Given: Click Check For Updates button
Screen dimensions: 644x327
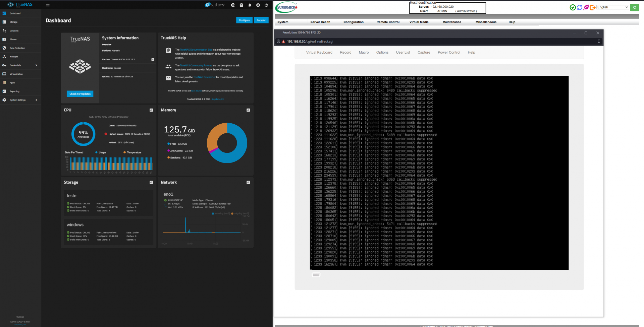Looking at the screenshot, I should (x=80, y=94).
